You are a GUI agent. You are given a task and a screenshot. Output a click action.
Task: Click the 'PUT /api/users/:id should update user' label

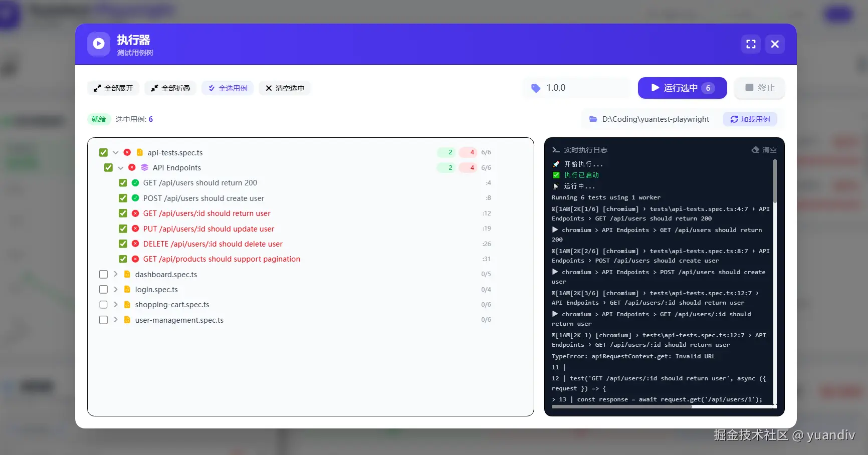pos(208,229)
